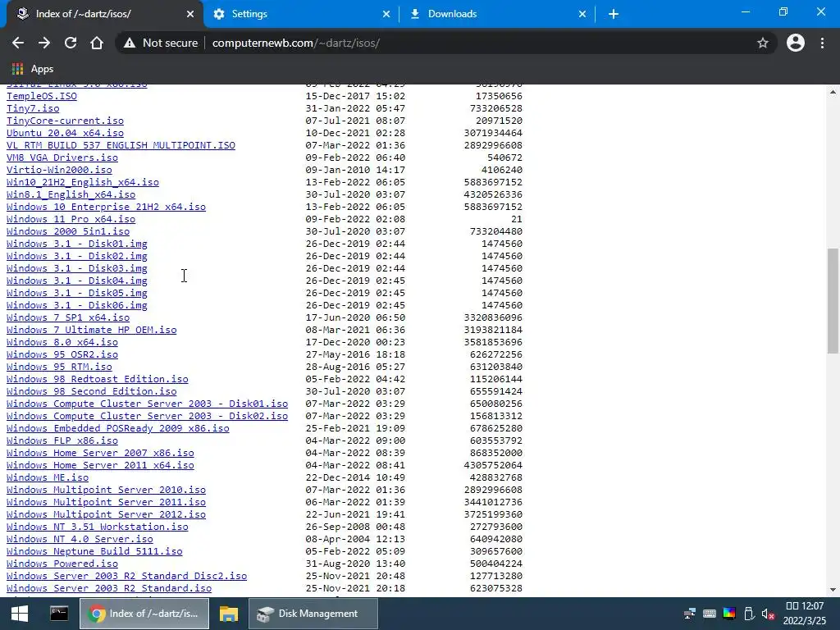Switch to the Settings tab
840x630 pixels.
(x=301, y=14)
